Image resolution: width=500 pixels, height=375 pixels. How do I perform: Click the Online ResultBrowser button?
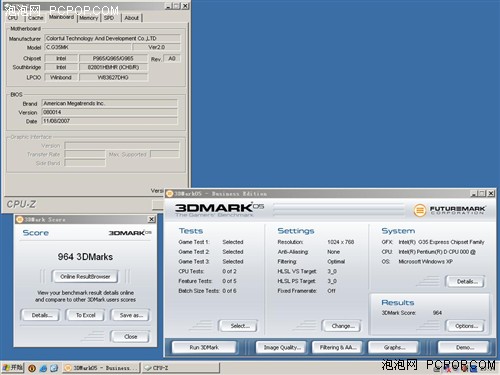pos(85,276)
